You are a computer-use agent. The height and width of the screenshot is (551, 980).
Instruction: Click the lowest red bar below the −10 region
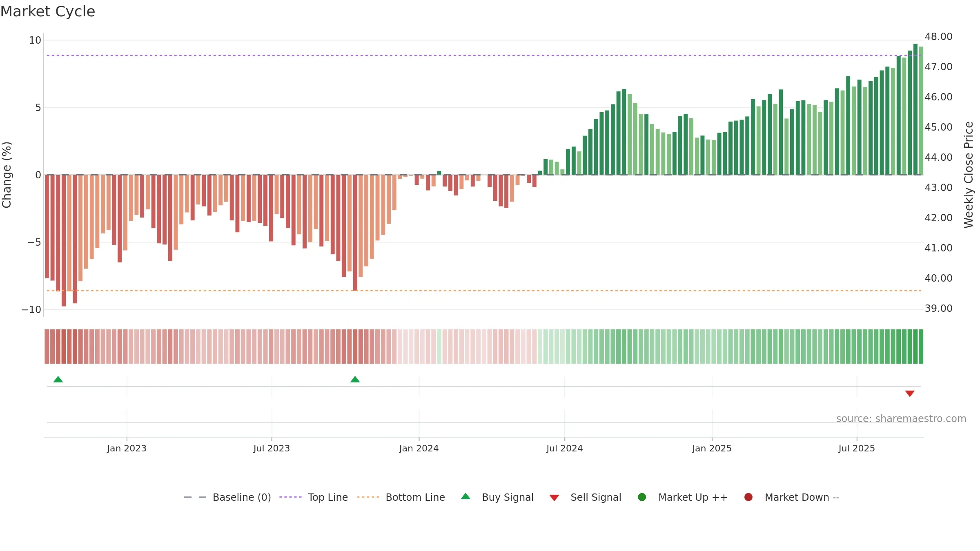point(64,241)
